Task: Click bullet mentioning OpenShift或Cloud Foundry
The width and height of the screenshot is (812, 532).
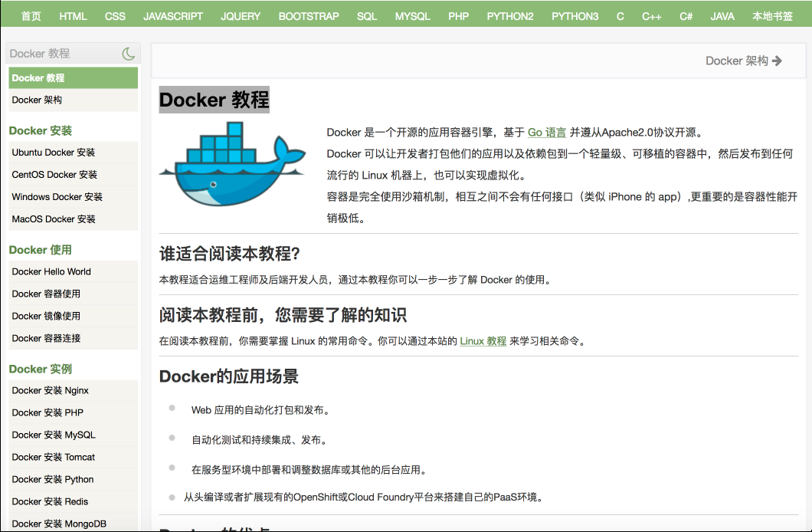Action: (365, 498)
